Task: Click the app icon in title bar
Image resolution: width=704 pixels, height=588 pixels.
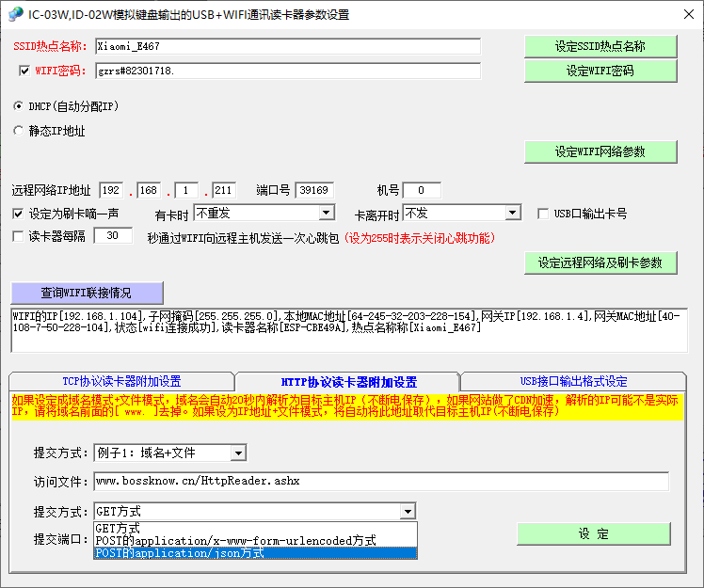Action: click(x=14, y=14)
